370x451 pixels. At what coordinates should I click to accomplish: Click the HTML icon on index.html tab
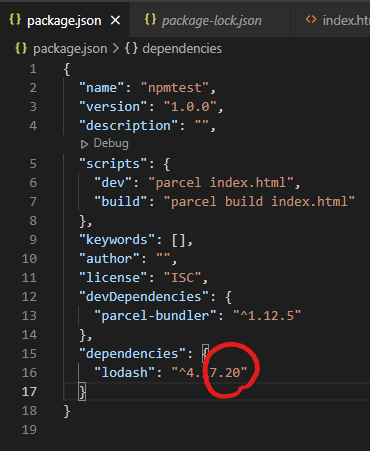[x=311, y=20]
